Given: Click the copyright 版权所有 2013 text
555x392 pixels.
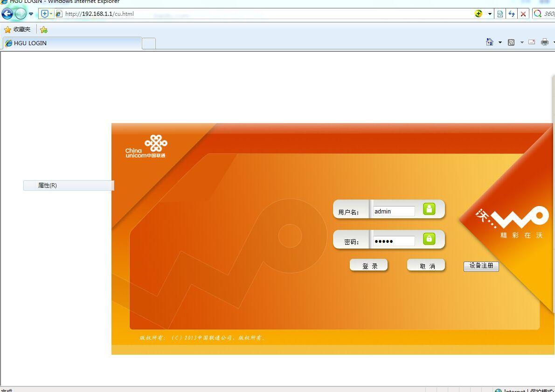Looking at the screenshot, I should (x=202, y=338).
